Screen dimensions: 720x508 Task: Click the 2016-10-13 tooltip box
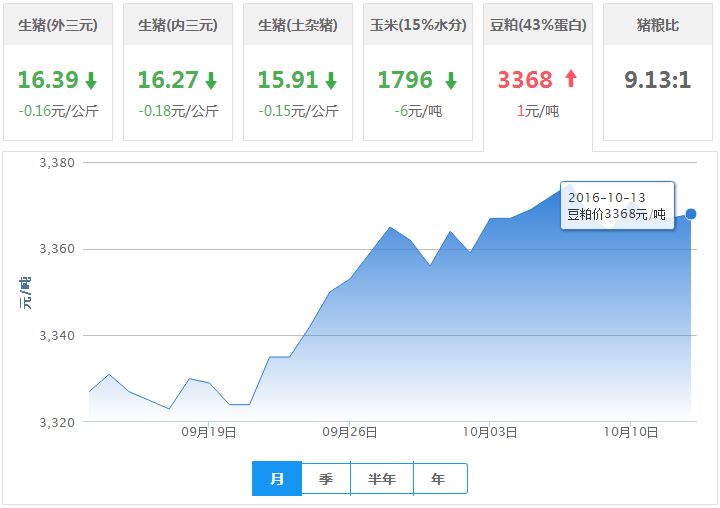pyautogui.click(x=617, y=205)
